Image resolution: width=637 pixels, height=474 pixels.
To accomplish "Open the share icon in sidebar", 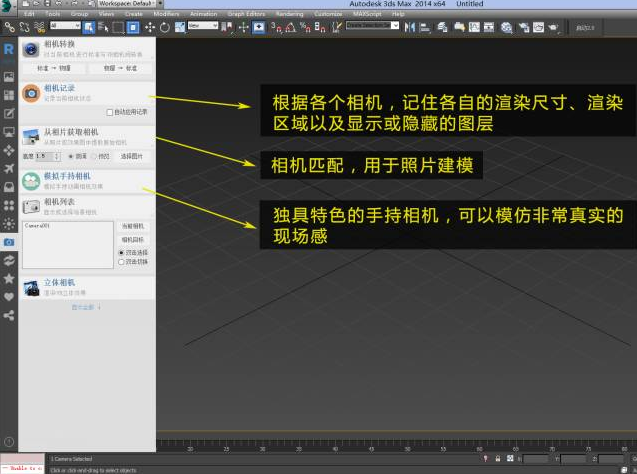I will click(x=9, y=315).
